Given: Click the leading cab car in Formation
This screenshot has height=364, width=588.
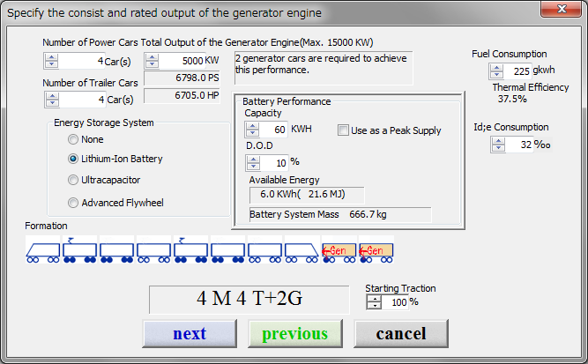Looking at the screenshot, I should tap(42, 249).
